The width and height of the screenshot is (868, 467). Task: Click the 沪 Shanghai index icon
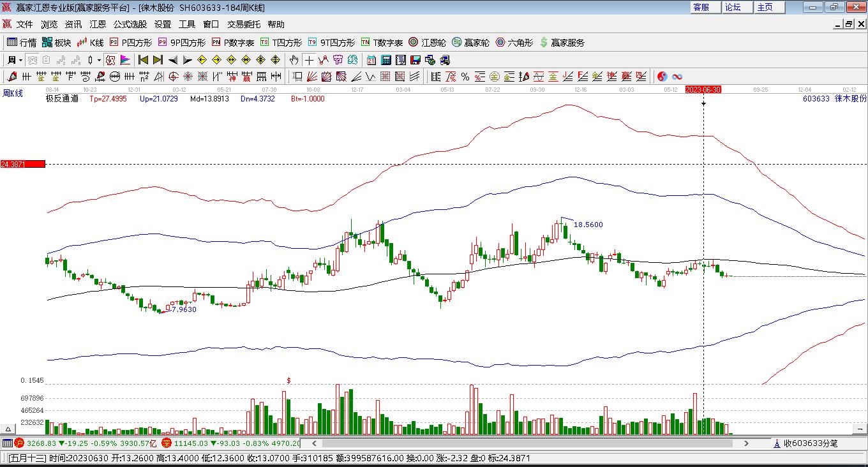(19, 443)
